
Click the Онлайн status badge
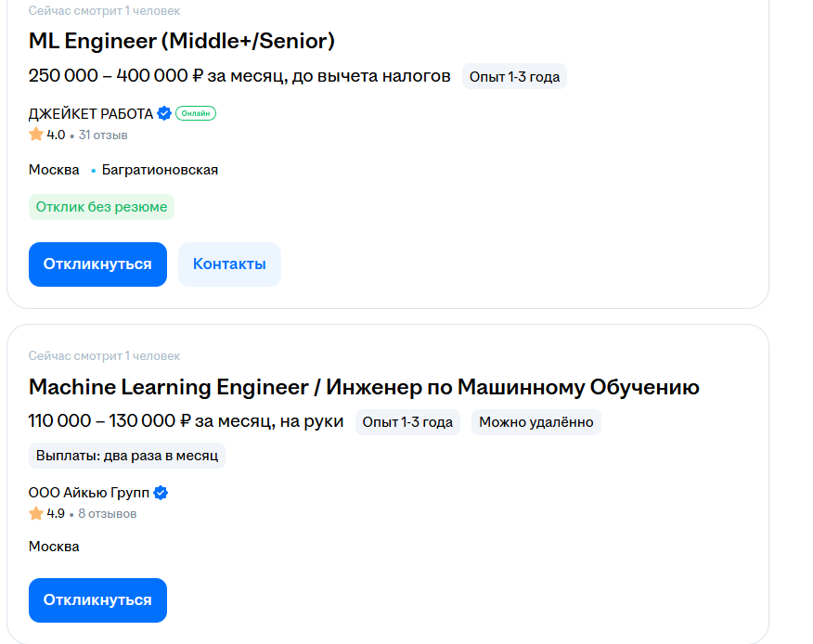196,114
